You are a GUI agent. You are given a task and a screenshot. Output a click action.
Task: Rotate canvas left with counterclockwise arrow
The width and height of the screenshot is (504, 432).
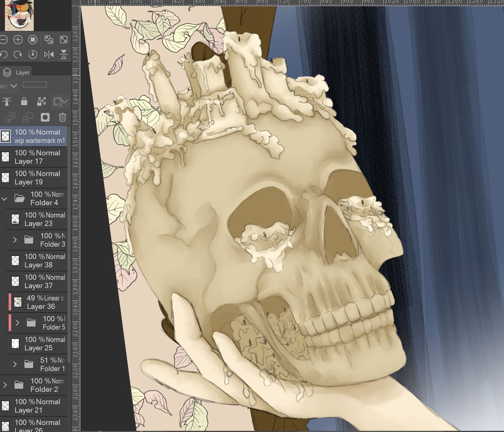3,54
